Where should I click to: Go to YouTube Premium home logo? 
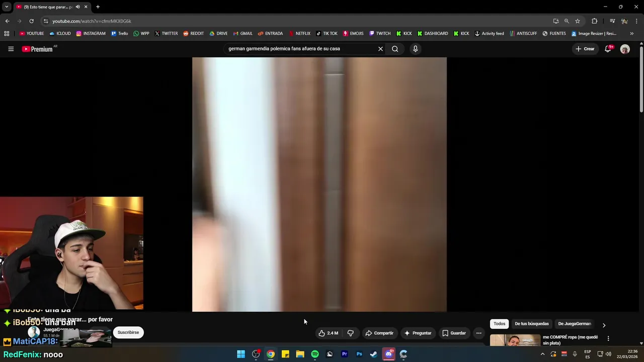tap(37, 49)
